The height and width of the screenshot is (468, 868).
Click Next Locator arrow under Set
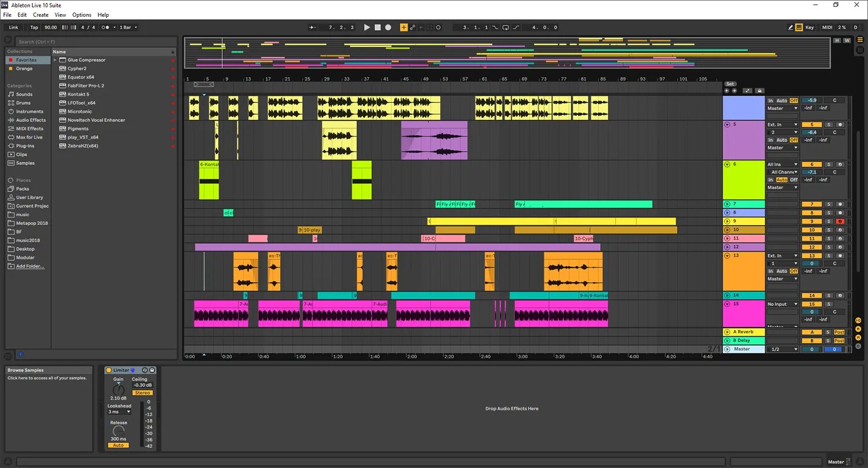click(x=734, y=91)
